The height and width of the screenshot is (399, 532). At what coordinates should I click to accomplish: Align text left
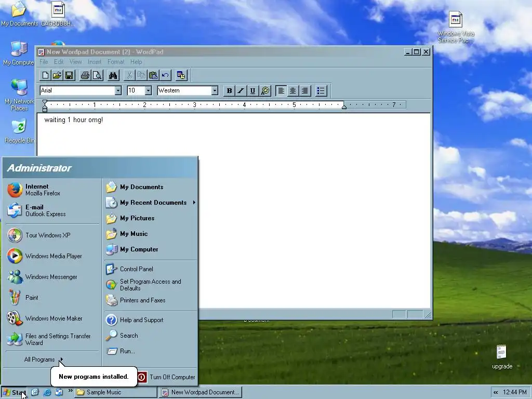tap(281, 90)
